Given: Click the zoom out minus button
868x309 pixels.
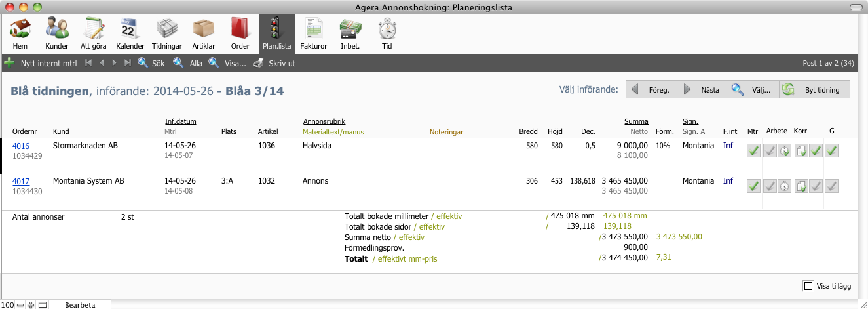Looking at the screenshot, I should click(20, 305).
